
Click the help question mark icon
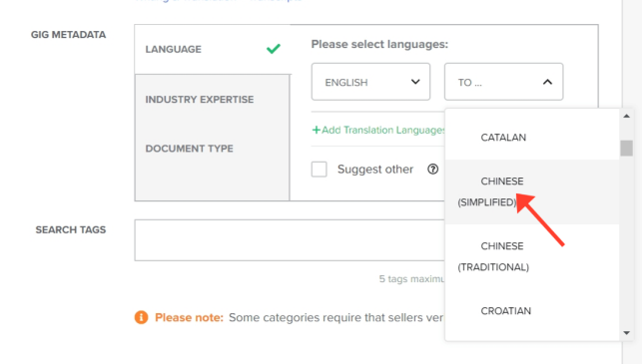pyautogui.click(x=432, y=169)
